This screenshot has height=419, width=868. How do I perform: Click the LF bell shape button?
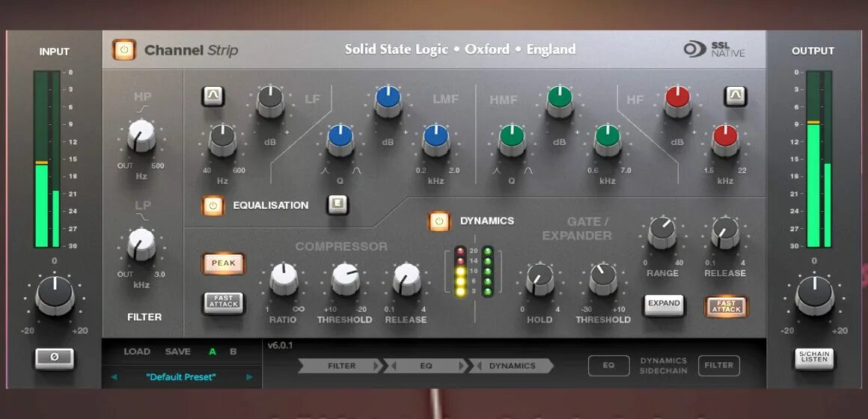point(213,97)
